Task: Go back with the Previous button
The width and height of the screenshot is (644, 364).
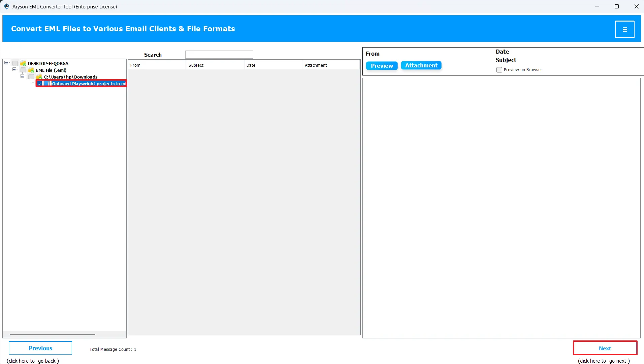Action: click(40, 348)
